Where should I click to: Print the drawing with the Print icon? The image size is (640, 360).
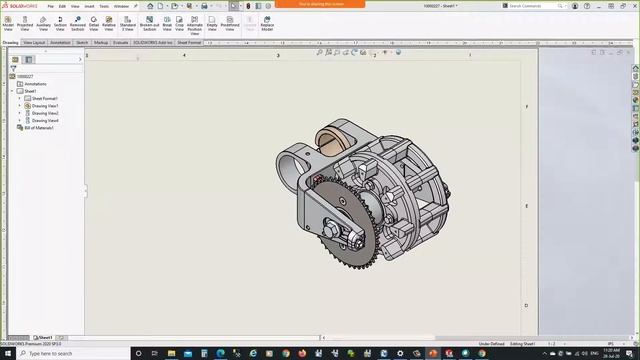pyautogui.click(x=204, y=6)
